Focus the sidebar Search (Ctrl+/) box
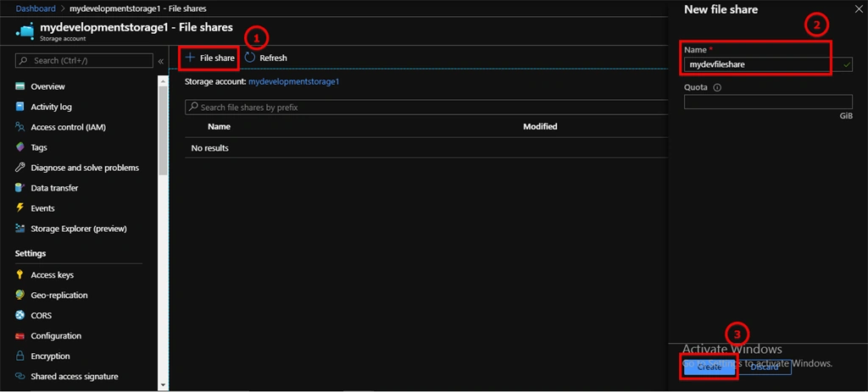Screen dimensions: 868x392 84,61
